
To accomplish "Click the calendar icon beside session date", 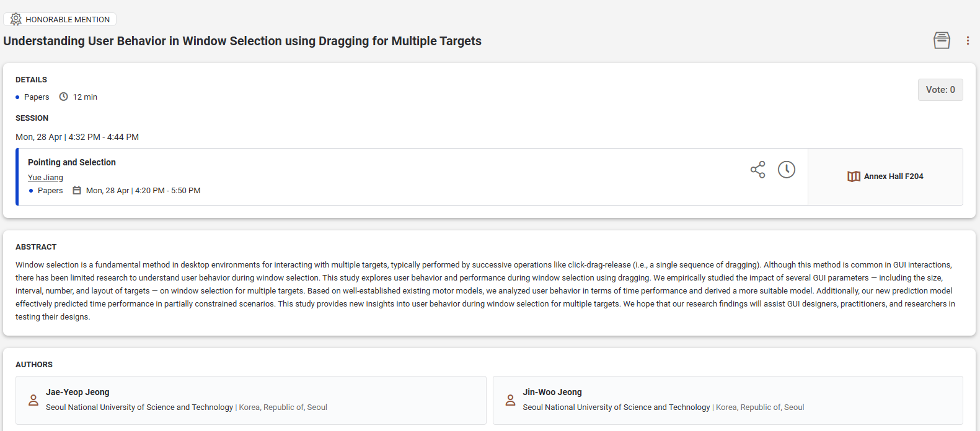I will click(77, 191).
